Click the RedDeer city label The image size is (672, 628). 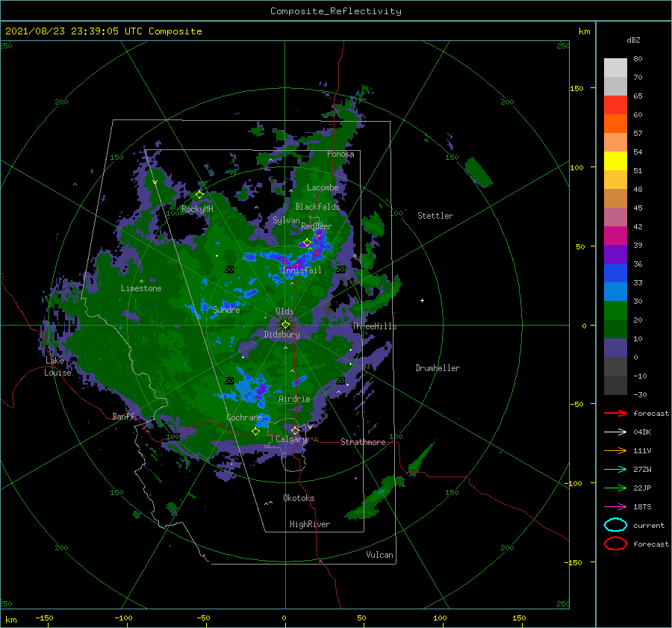coord(317,226)
